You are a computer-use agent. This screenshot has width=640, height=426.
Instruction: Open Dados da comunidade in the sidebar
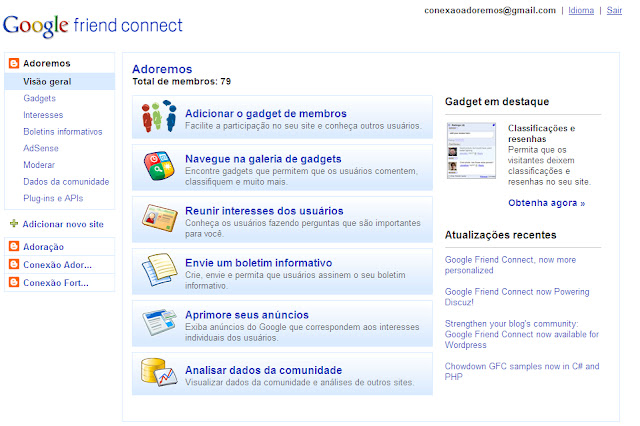coord(66,182)
